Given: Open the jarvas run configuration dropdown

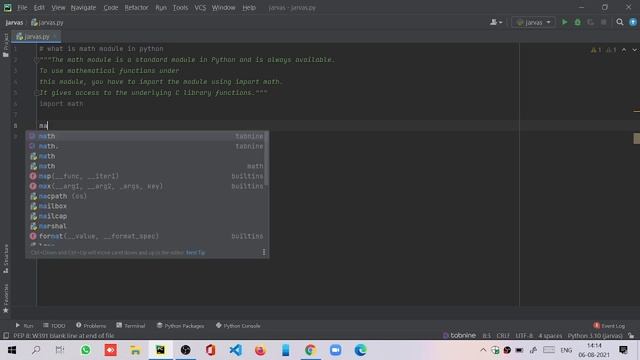Looking at the screenshot, I should 533,22.
